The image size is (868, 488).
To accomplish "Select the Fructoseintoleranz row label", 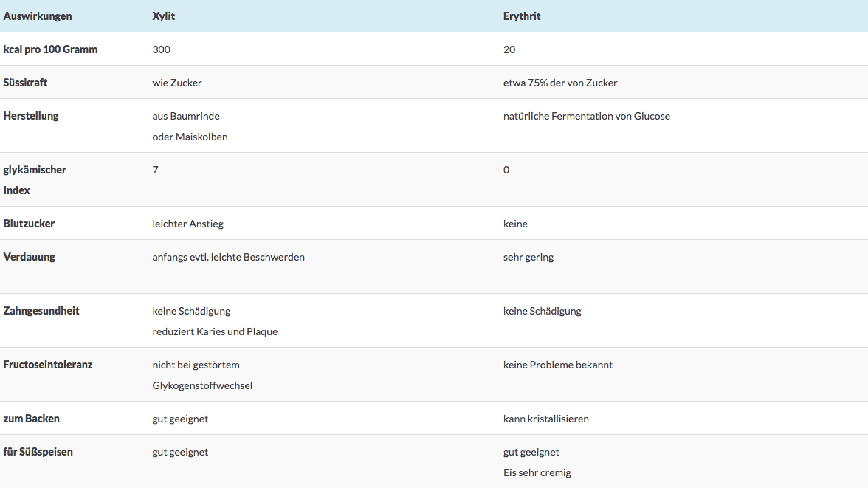I will [x=48, y=365].
